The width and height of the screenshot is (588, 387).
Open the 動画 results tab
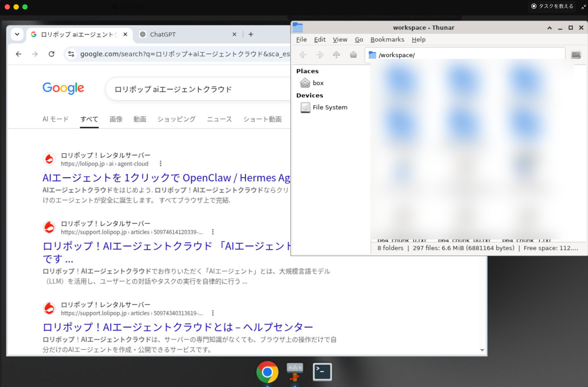(x=140, y=119)
